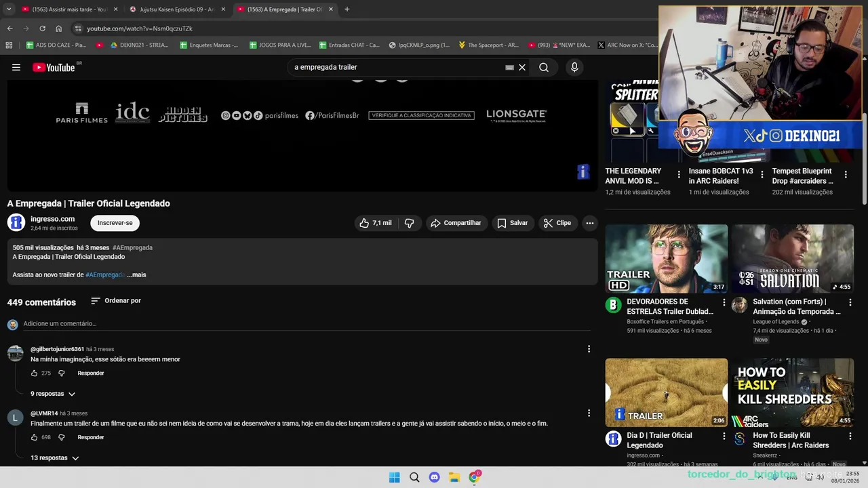Image resolution: width=868 pixels, height=488 pixels.
Task: Open Windows Start menu
Action: [394, 477]
